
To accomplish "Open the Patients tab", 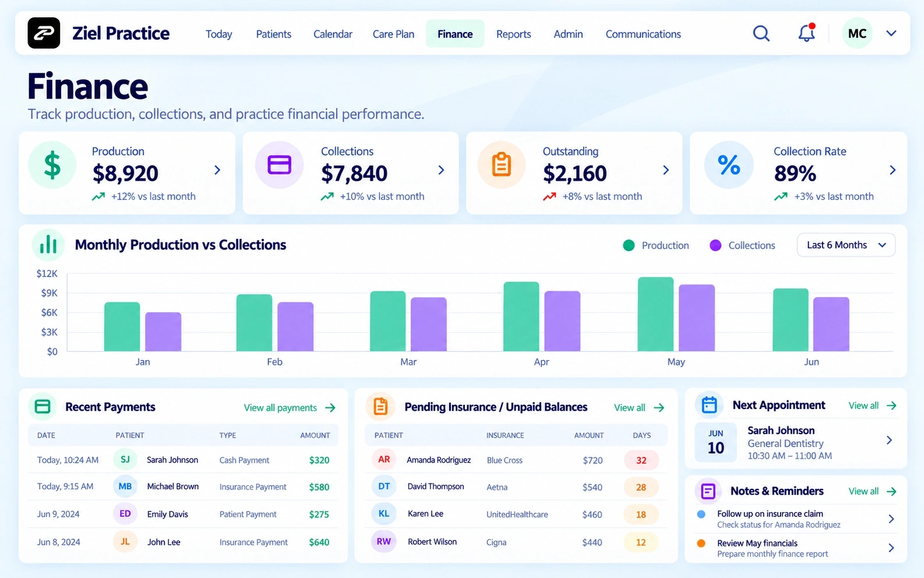I will tap(274, 34).
